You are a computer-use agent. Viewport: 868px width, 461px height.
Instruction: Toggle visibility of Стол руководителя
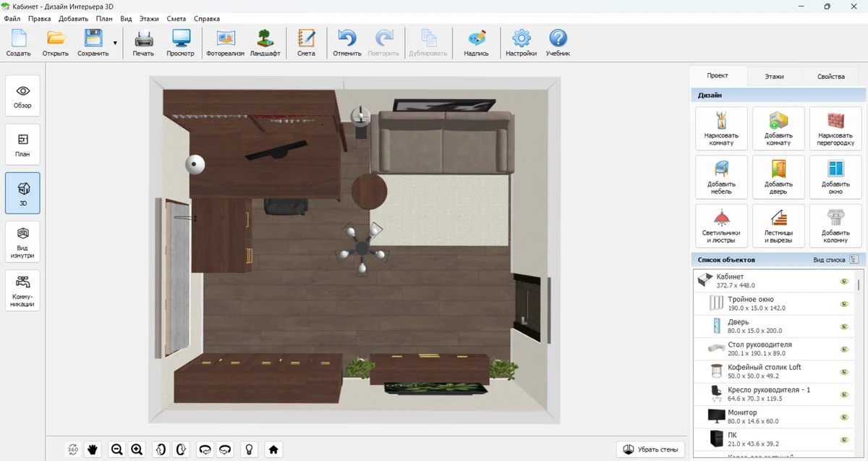tap(843, 349)
